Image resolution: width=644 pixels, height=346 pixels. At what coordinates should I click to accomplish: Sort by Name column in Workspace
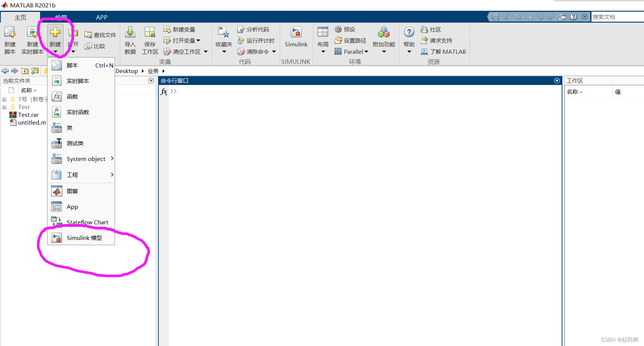pyautogui.click(x=588, y=92)
